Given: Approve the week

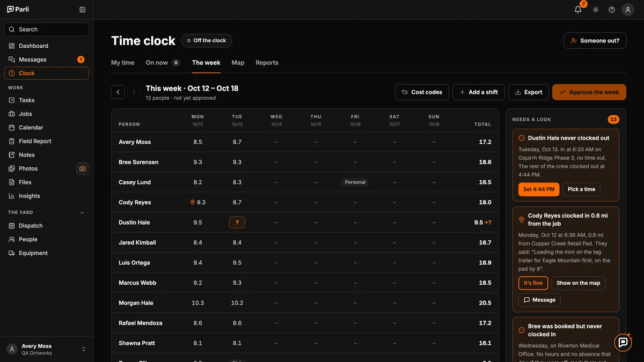Looking at the screenshot, I should [589, 92].
